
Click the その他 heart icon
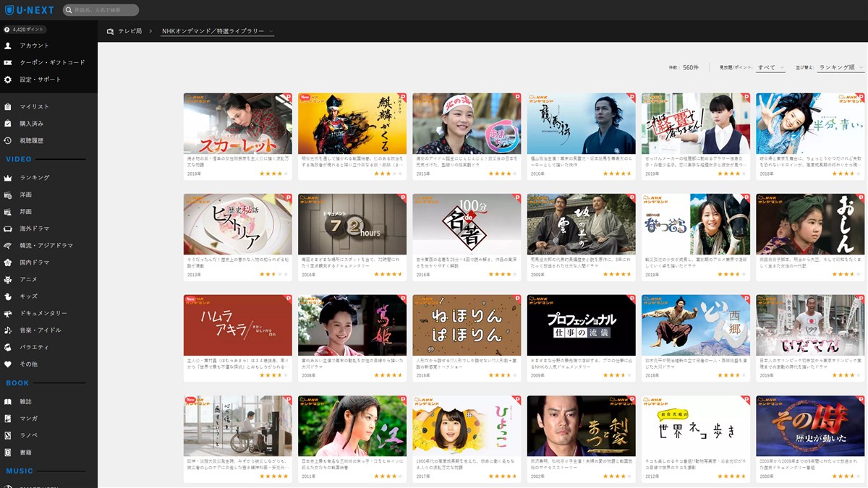pos(8,364)
